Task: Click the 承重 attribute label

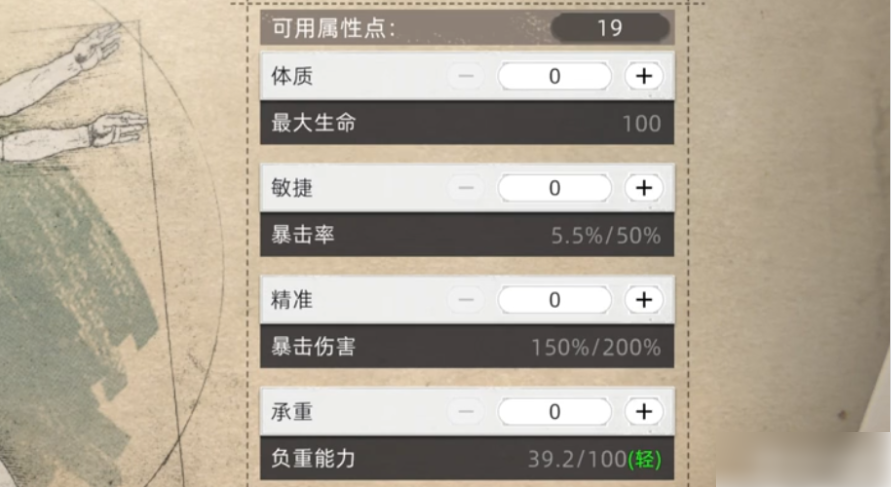Action: pos(292,411)
